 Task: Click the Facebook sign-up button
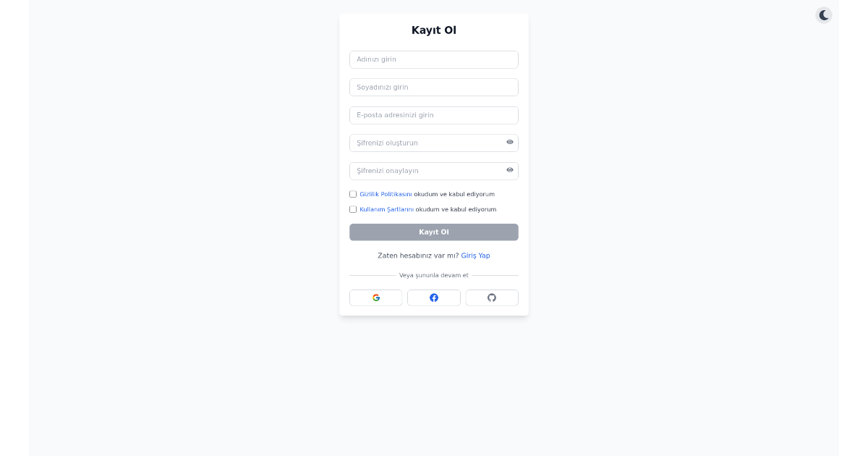(434, 297)
